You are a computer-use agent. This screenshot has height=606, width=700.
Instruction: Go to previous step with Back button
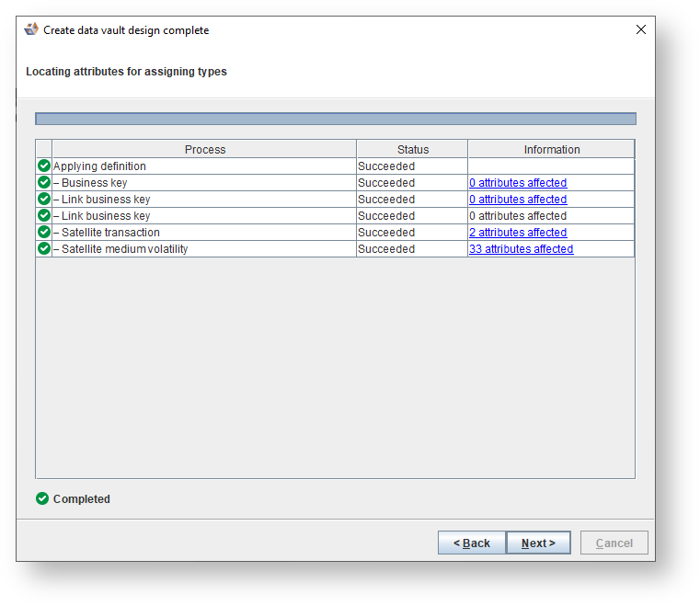471,543
